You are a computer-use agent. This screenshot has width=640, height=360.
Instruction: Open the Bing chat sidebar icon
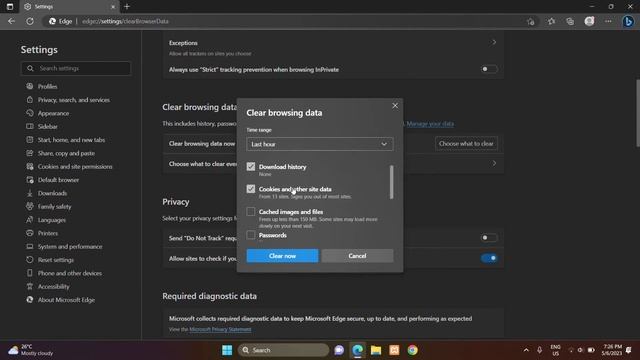pos(628,21)
